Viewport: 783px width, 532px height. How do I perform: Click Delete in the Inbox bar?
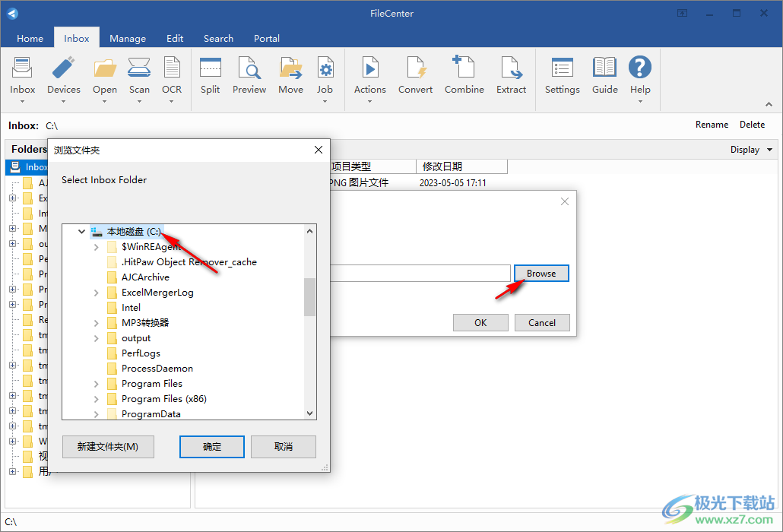coord(752,125)
